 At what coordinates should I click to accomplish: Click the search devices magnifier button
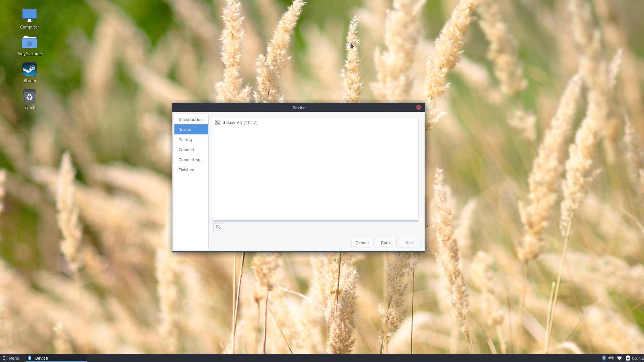[218, 227]
